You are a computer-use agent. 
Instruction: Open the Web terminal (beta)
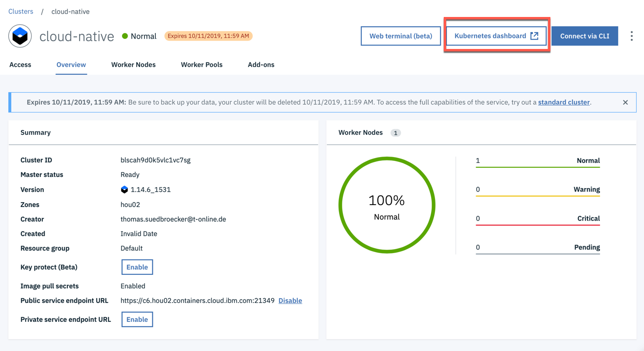[x=401, y=35]
